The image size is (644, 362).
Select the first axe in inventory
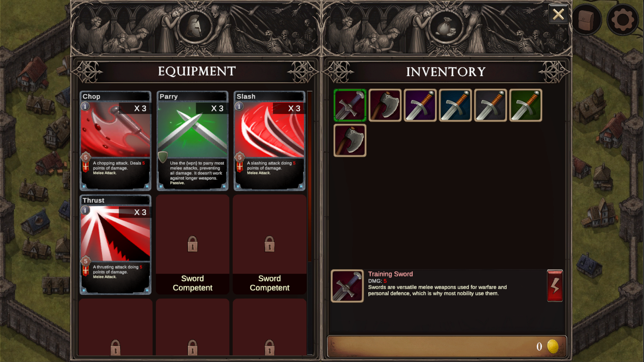pos(385,105)
